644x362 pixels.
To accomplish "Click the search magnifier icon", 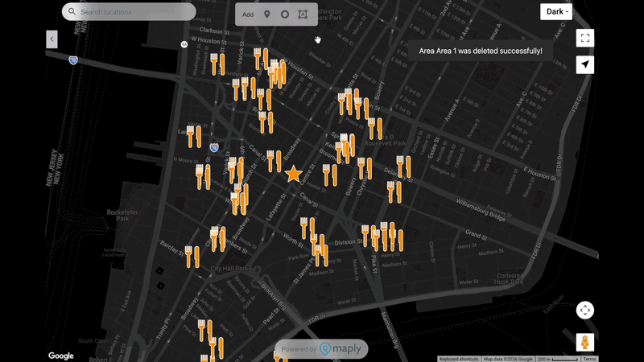I will point(72,12).
